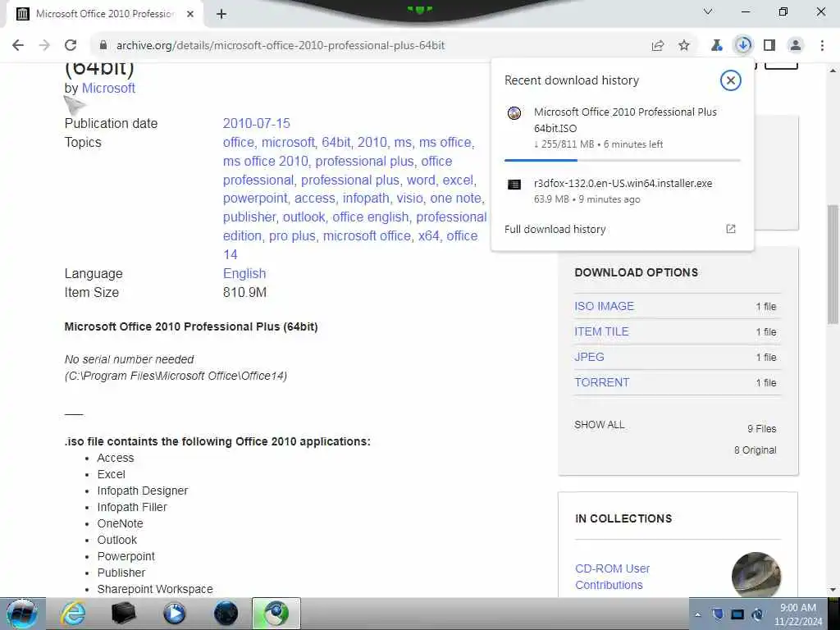Click the taskbar clock 9:00 AM

[x=797, y=608]
